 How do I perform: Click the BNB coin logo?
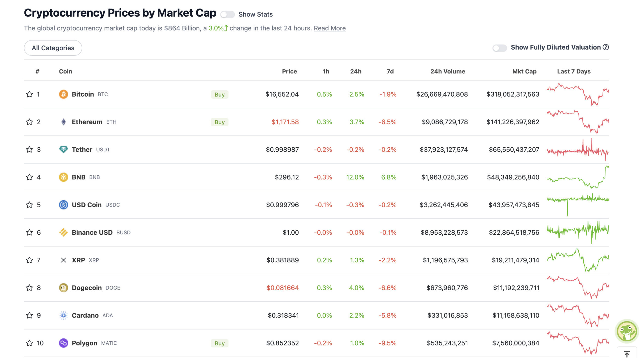coord(63,177)
